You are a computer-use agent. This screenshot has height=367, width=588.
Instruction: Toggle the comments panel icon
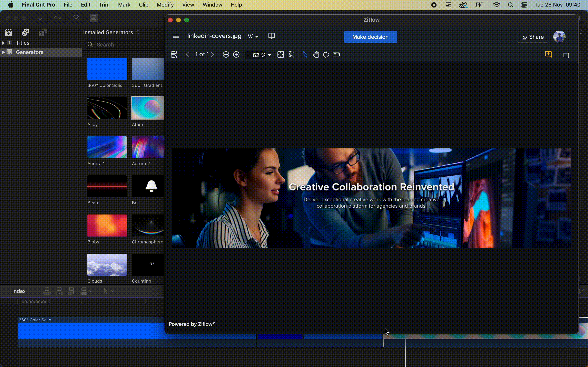click(x=566, y=55)
